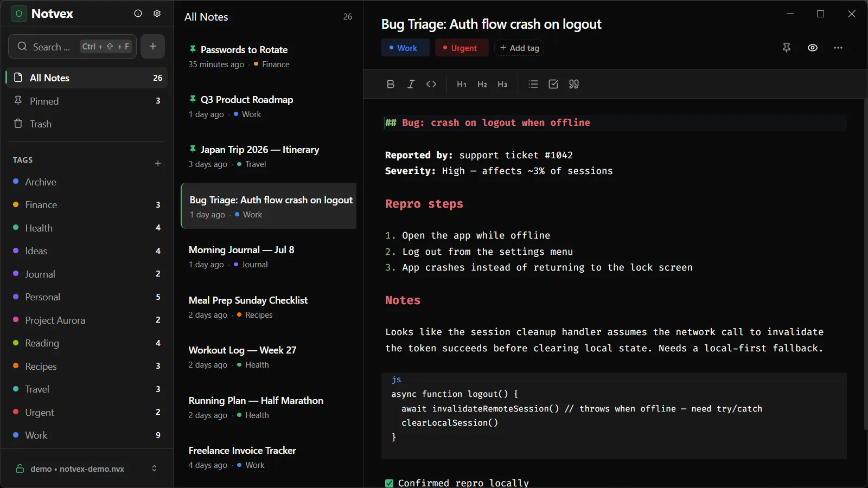868x488 pixels.
Task: Filter by the Journal tag
Action: coord(87,274)
